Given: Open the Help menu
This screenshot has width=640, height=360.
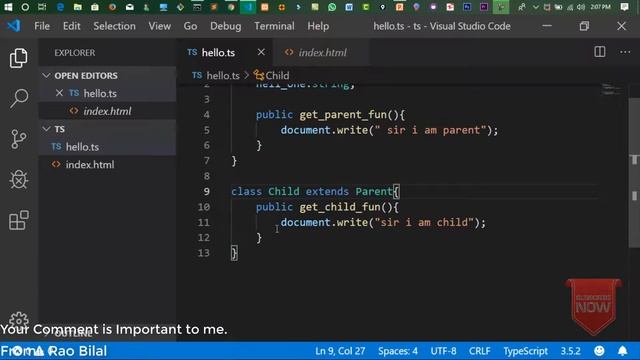Looking at the screenshot, I should (318, 26).
